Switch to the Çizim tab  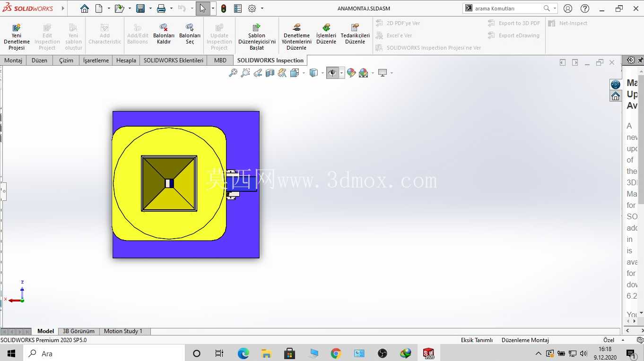pos(66,60)
